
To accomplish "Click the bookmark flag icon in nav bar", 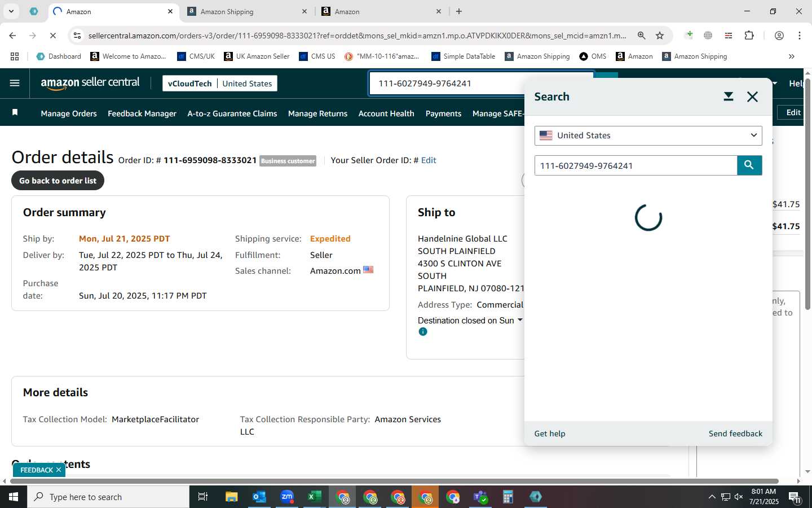I will point(15,112).
